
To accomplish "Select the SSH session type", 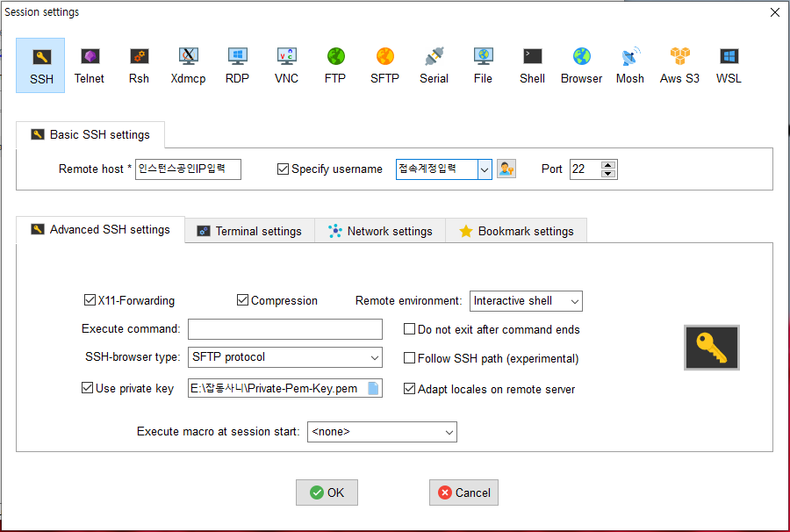I will point(40,66).
